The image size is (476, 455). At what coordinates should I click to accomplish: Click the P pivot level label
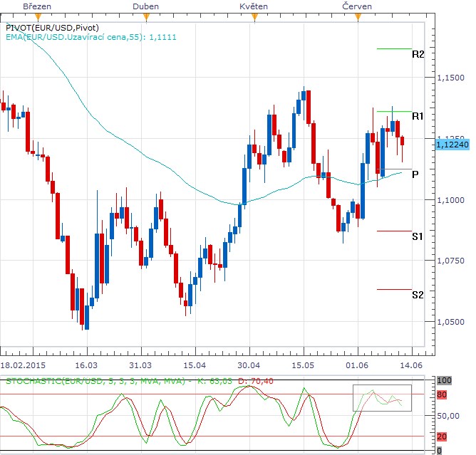(x=415, y=174)
